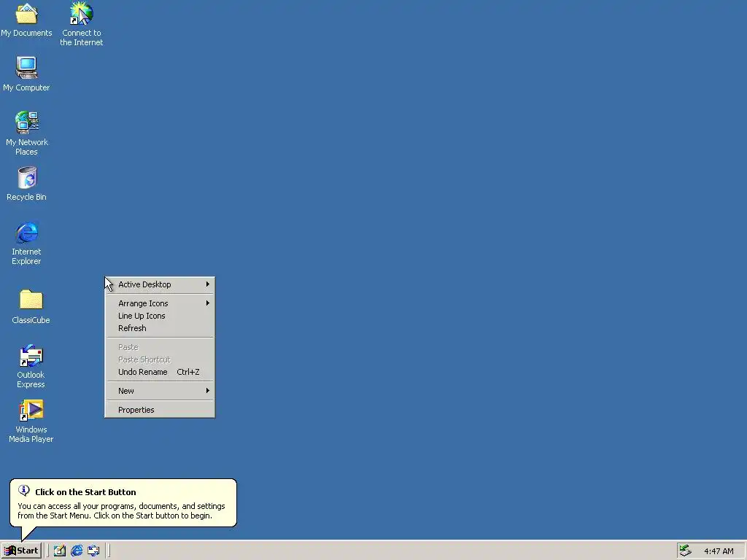Select the Outlook Express shortcut icon
The height and width of the screenshot is (560, 747).
tap(31, 356)
